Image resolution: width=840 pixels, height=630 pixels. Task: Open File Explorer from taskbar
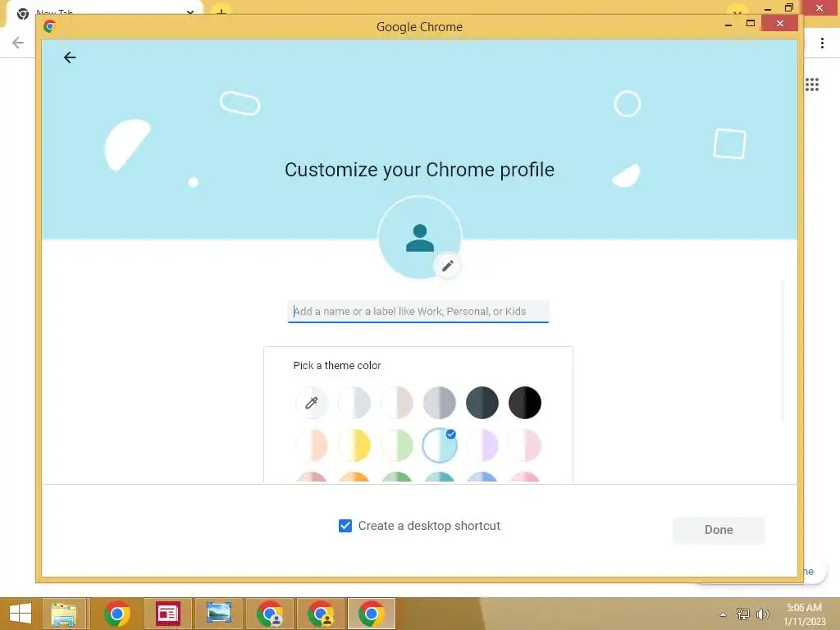click(x=64, y=614)
